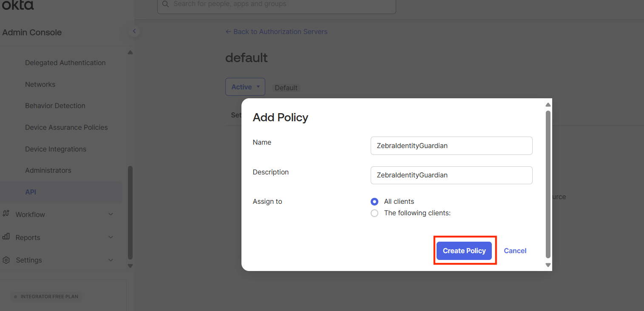Expand the Reports menu chevron
This screenshot has height=311, width=644.
pyautogui.click(x=111, y=237)
